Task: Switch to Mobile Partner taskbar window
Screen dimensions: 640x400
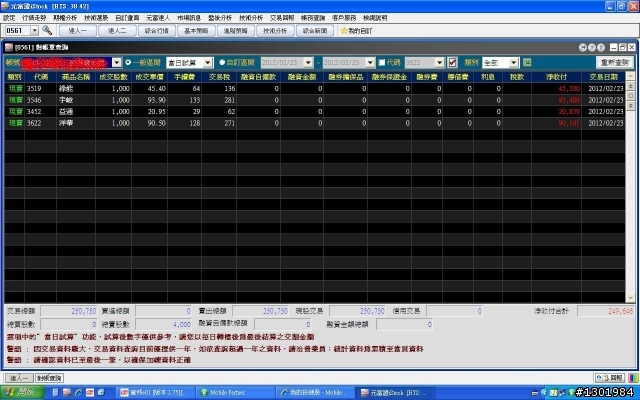Action: point(236,393)
